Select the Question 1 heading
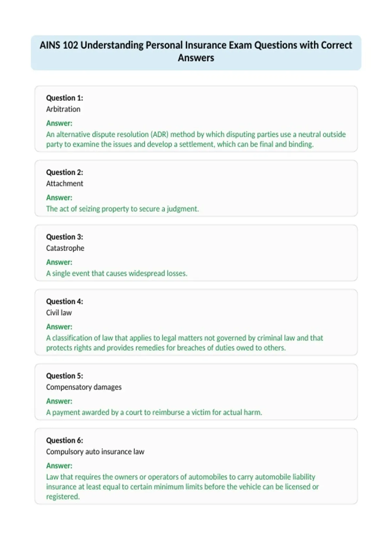 65,98
